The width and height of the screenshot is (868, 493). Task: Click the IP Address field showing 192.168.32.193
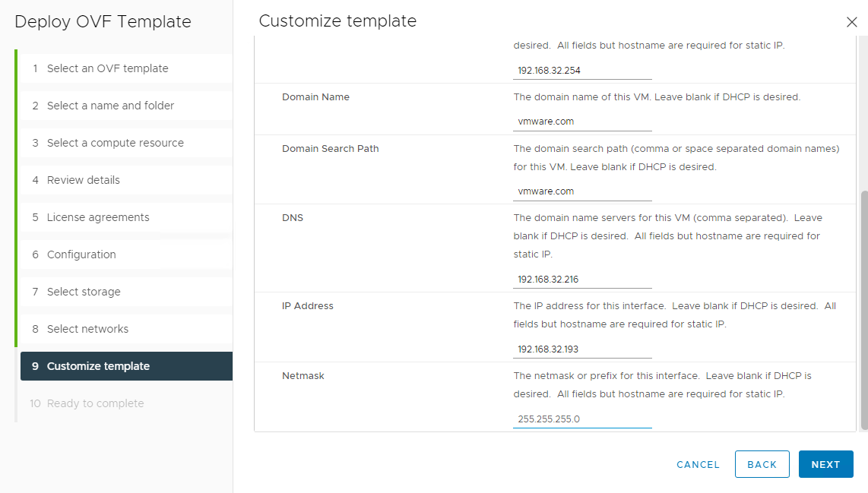tap(582, 348)
